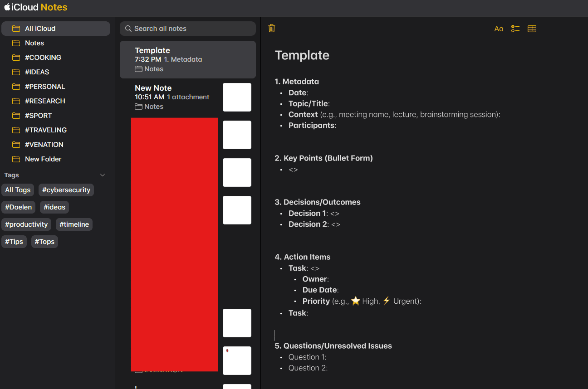
Task: Open the #VENATION folder
Action: point(56,145)
